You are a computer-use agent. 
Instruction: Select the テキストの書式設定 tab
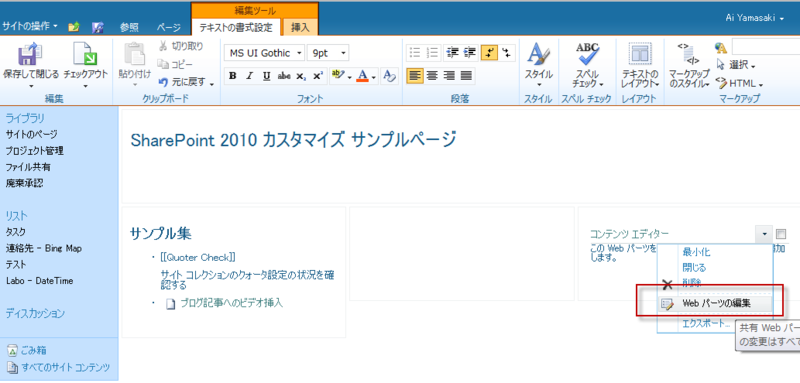click(236, 27)
